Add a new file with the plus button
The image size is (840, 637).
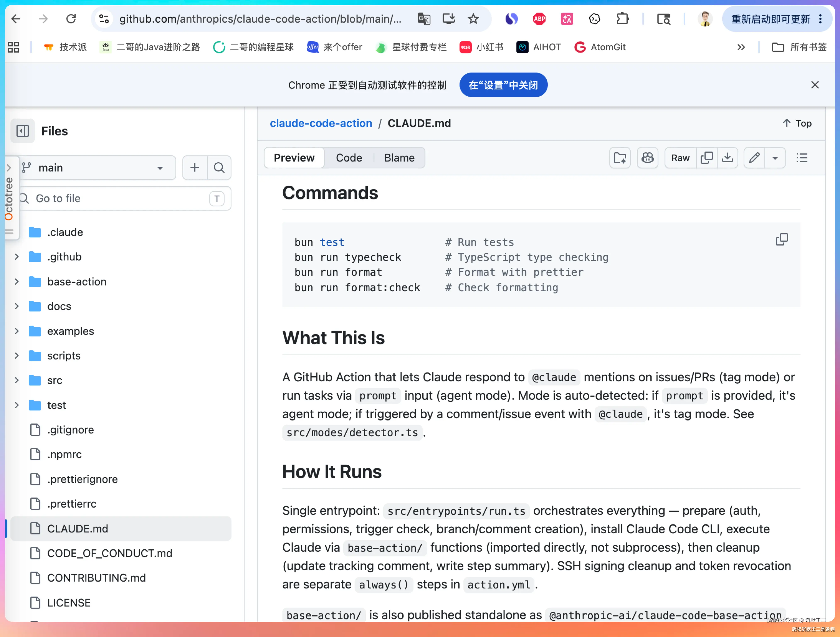(x=195, y=168)
